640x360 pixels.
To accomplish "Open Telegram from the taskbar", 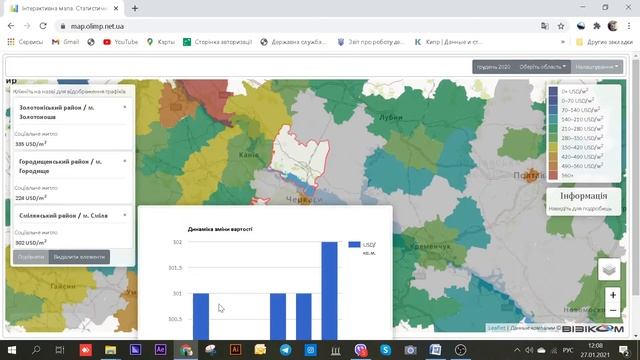I will click(x=285, y=350).
